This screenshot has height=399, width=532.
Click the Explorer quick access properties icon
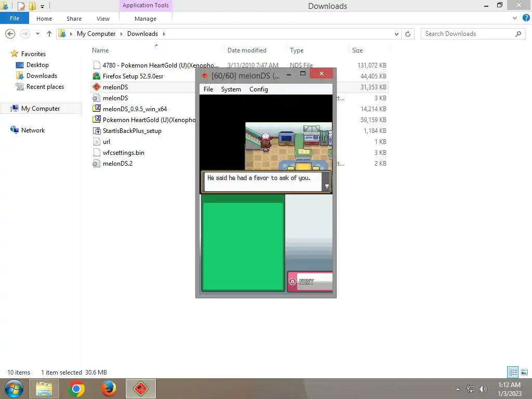(x=21, y=6)
